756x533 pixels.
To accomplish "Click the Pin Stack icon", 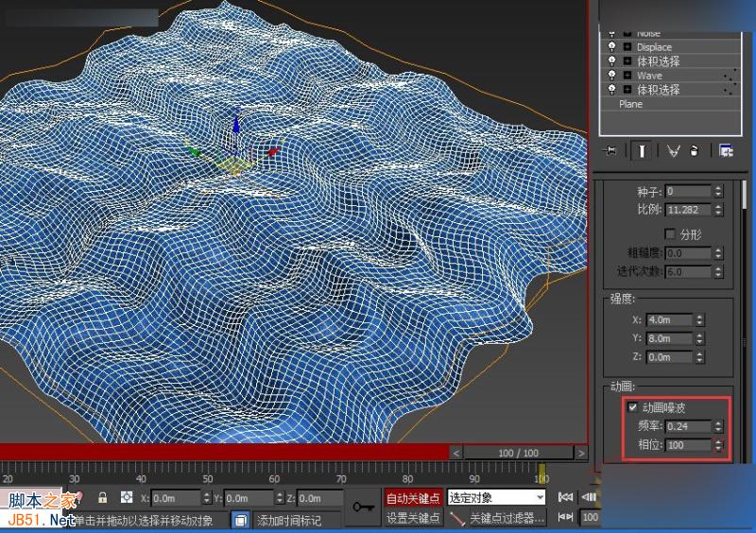I will 611,150.
